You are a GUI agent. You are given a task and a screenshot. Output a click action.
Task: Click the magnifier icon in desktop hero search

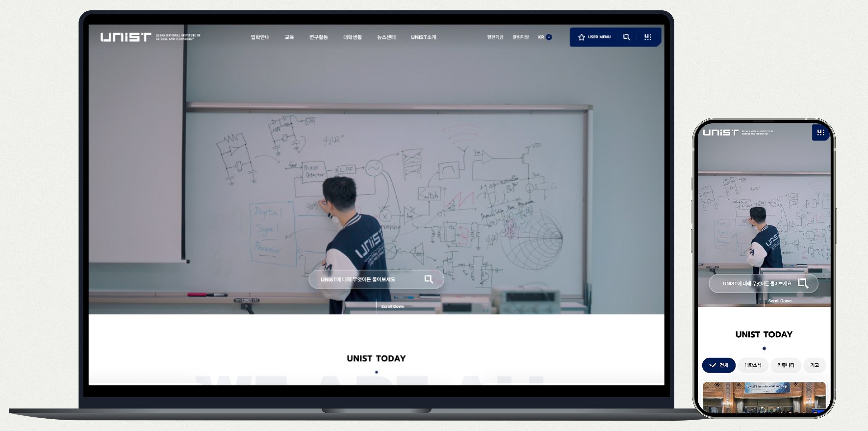click(x=429, y=279)
